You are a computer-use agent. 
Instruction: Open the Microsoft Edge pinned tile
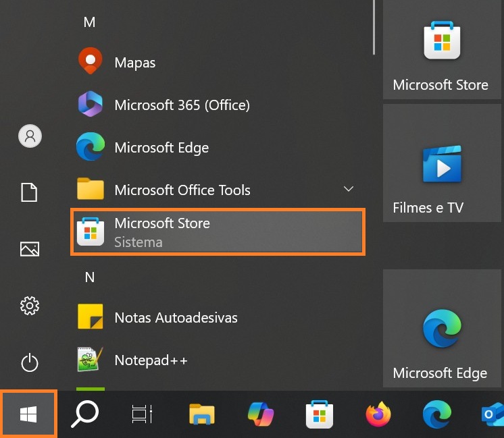[x=442, y=328]
